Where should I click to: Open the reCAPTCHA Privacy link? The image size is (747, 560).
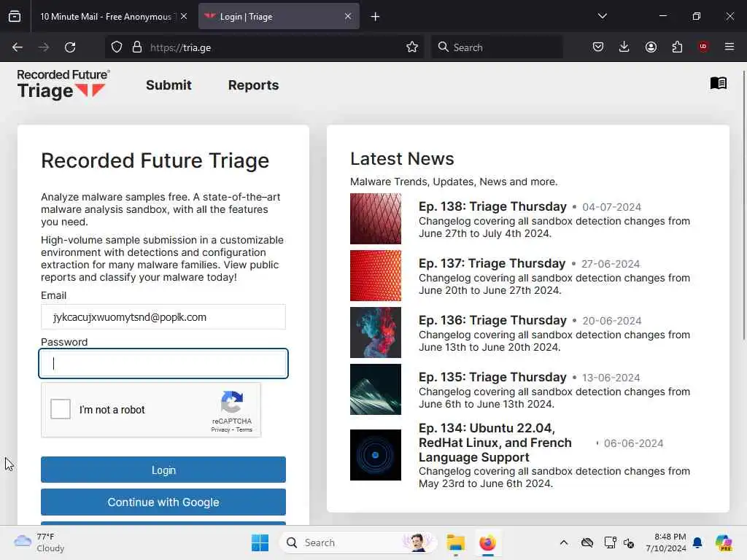click(x=220, y=429)
